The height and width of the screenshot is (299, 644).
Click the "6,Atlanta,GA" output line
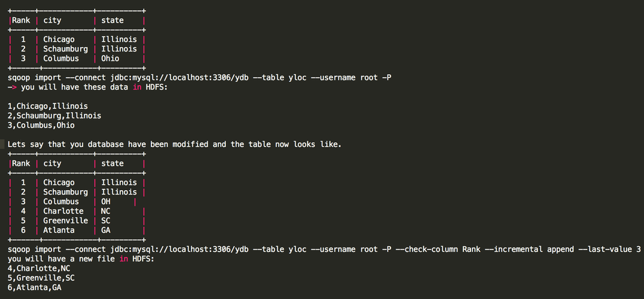(x=34, y=287)
